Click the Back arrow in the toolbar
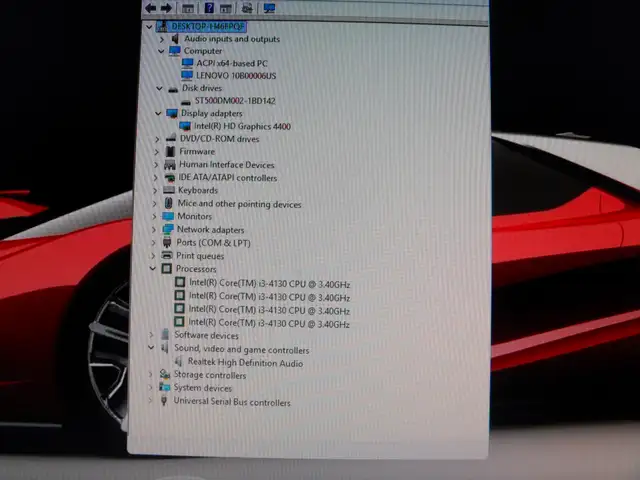 pyautogui.click(x=151, y=8)
